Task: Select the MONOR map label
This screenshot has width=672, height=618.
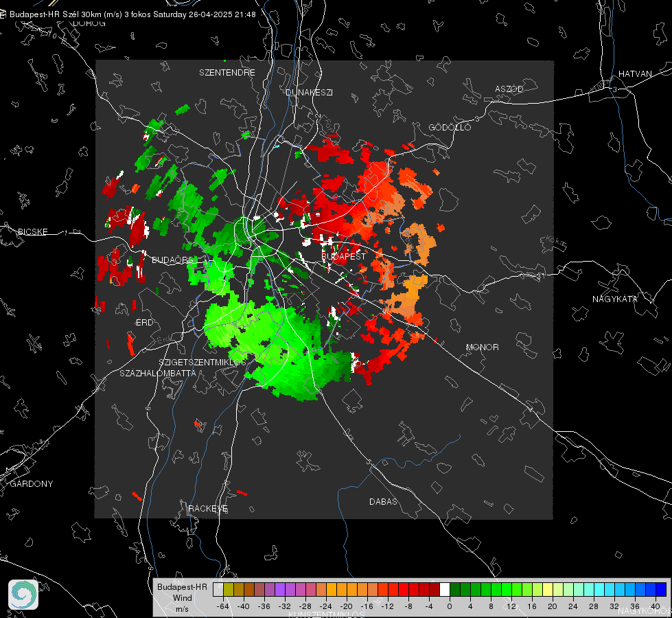Action: click(482, 347)
